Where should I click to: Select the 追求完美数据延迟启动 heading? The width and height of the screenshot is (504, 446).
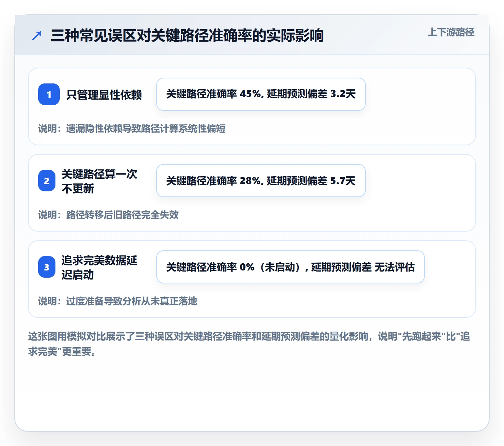coord(99,267)
